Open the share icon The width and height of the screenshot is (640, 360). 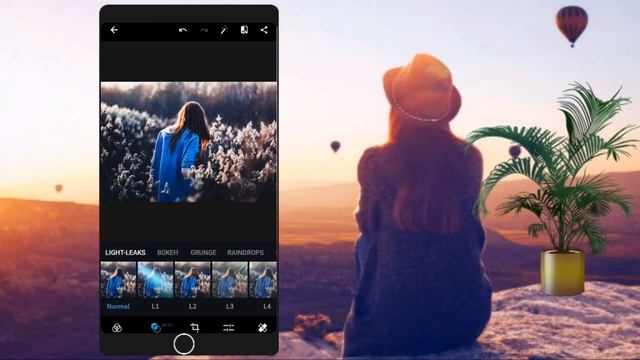(264, 29)
